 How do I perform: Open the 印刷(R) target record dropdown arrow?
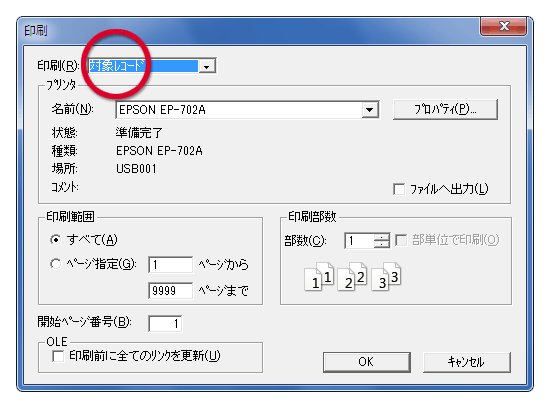(207, 66)
